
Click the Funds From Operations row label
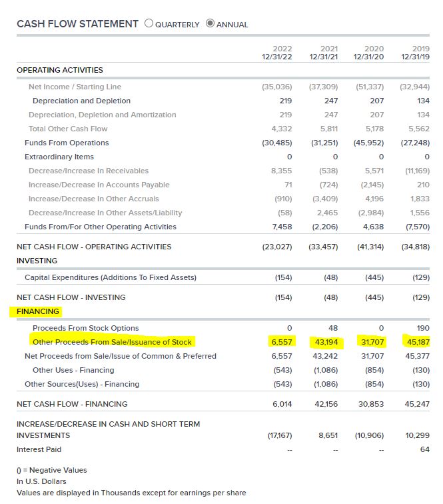coord(67,143)
